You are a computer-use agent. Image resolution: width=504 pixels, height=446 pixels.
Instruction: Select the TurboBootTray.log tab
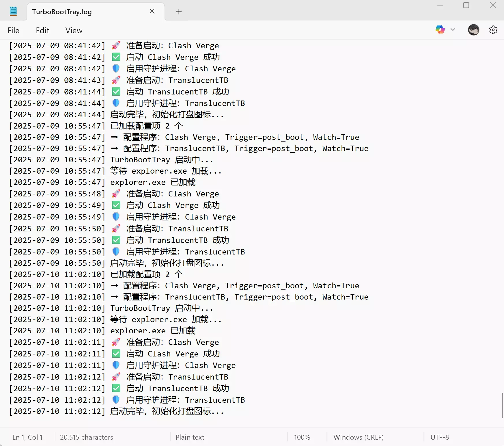(x=95, y=12)
